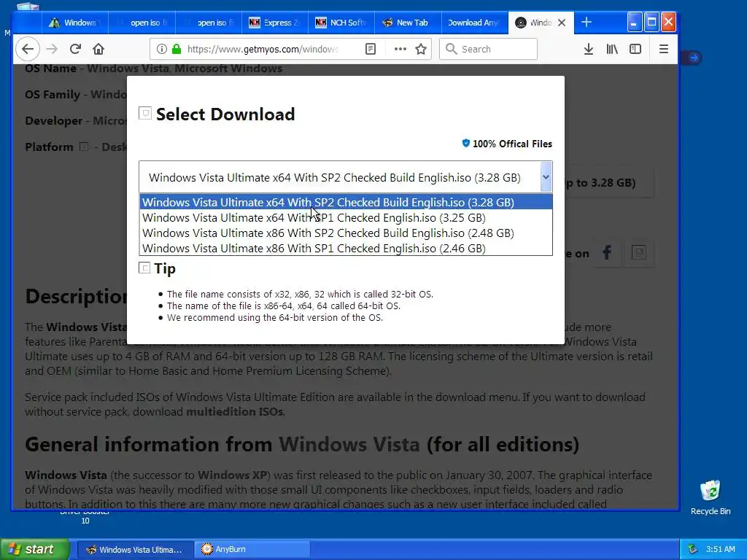
Task: Toggle the Firefox sidebar
Action: 635,49
